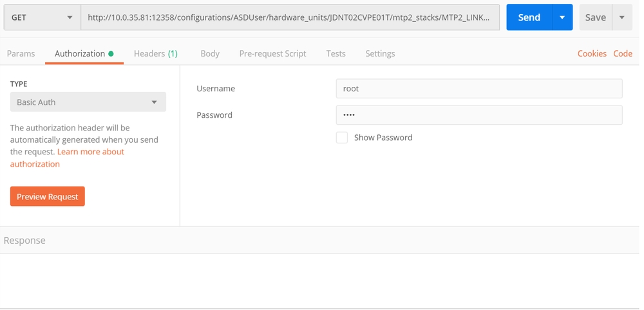Expand the Send options arrow
644x310 pixels.
click(x=562, y=17)
